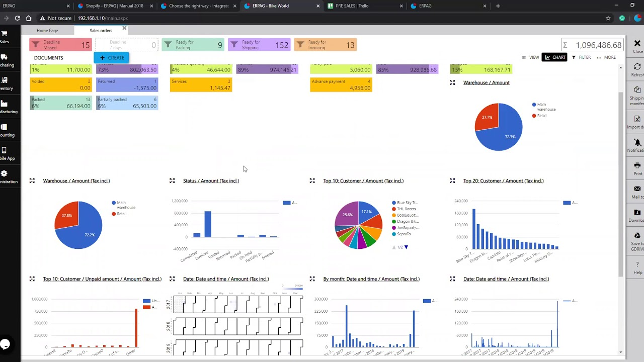Switch to VIEW display mode
644x362 pixels.
coord(530,57)
